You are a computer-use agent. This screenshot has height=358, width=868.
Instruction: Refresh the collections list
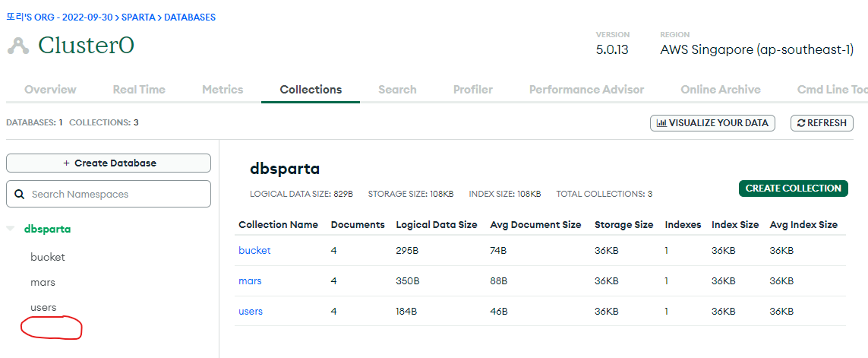click(822, 123)
